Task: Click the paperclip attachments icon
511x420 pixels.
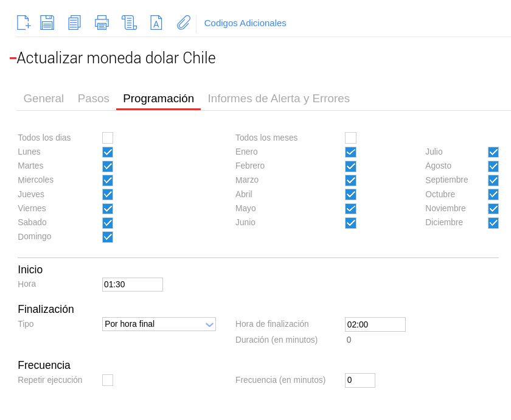Action: click(x=184, y=23)
